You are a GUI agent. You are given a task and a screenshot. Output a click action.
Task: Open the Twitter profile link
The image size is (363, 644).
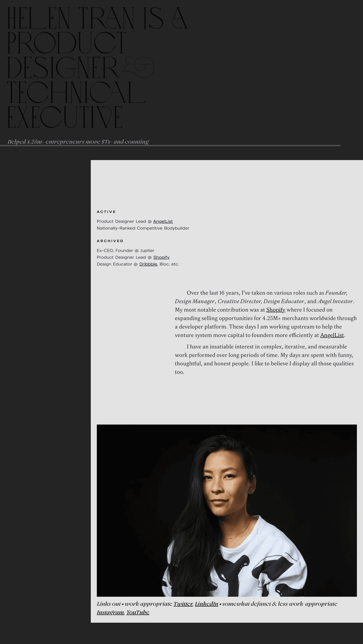(183, 604)
